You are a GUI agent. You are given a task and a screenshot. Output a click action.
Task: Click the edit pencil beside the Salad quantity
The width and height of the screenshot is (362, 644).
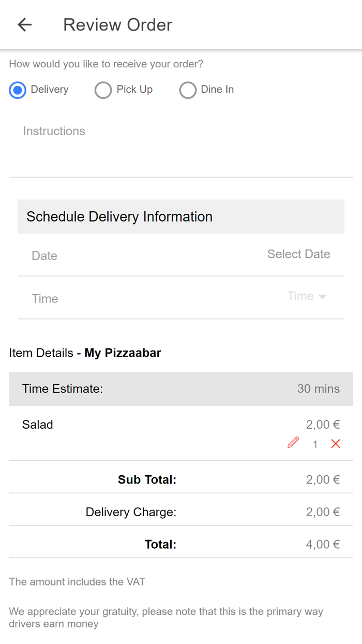(x=293, y=443)
